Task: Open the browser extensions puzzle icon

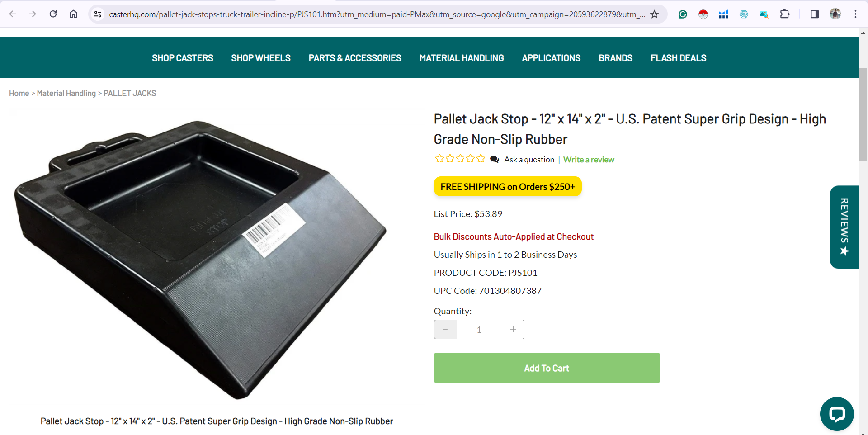Action: click(785, 14)
